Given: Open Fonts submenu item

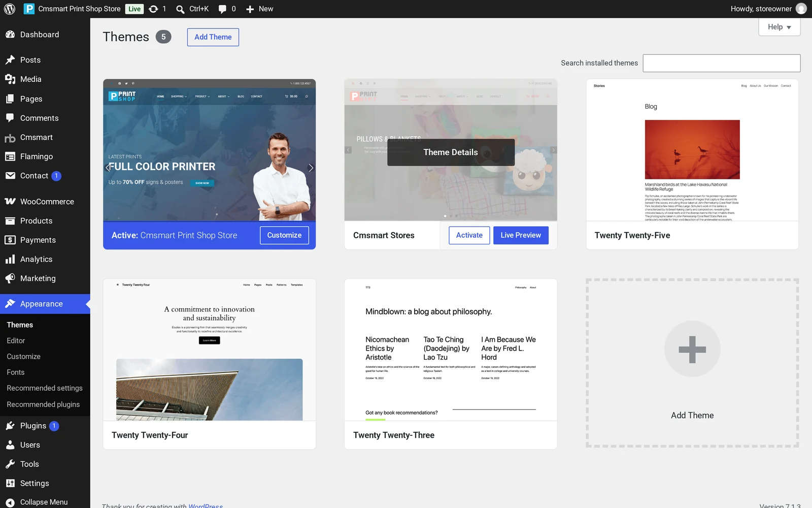Looking at the screenshot, I should click(x=16, y=372).
